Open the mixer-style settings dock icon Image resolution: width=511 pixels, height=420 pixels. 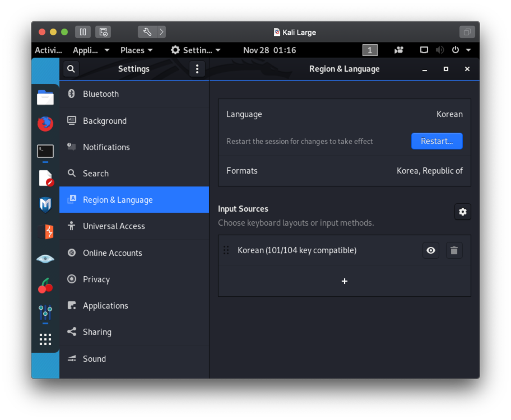click(45, 312)
